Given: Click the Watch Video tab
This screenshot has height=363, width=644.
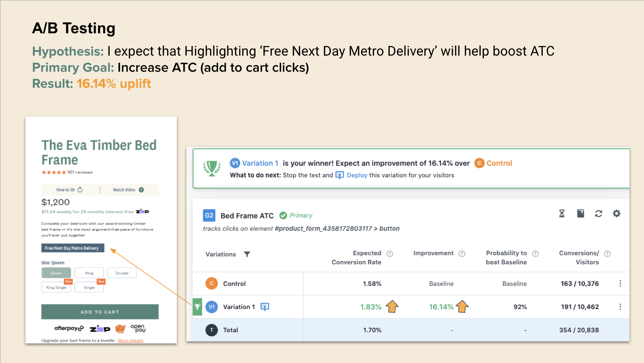Looking at the screenshot, I should pos(128,190).
